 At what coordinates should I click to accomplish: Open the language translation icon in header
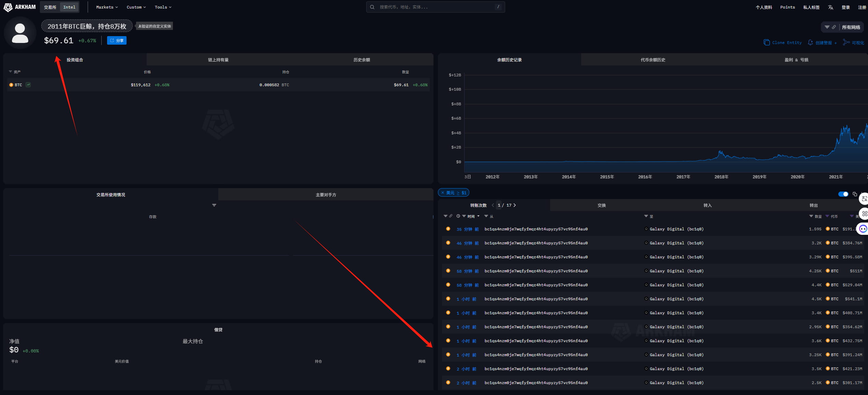click(830, 7)
